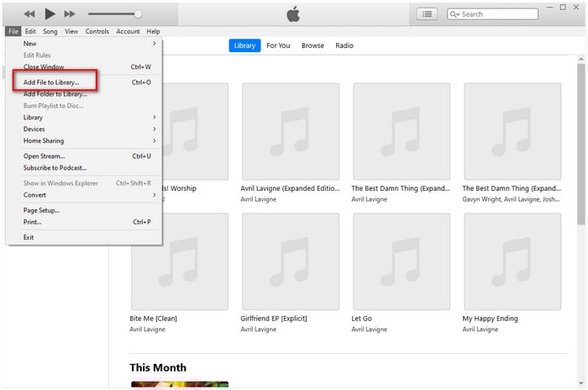Switch to the Radio tab

[x=344, y=45]
